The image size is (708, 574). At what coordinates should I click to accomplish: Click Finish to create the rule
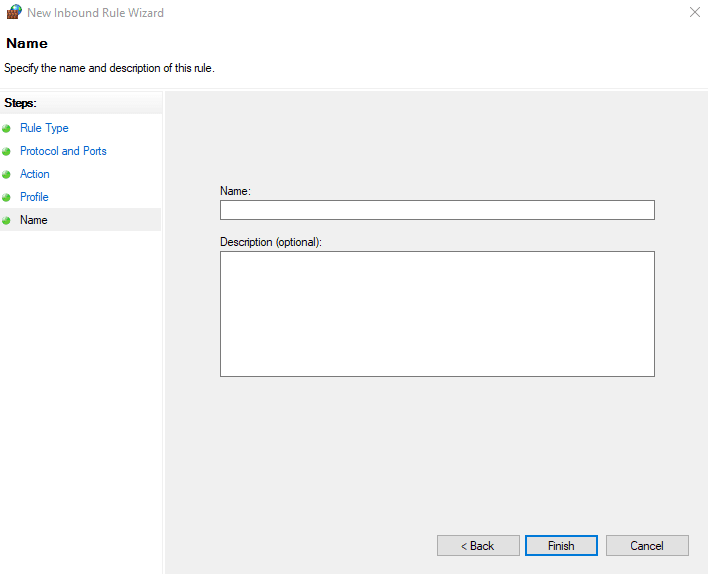561,546
